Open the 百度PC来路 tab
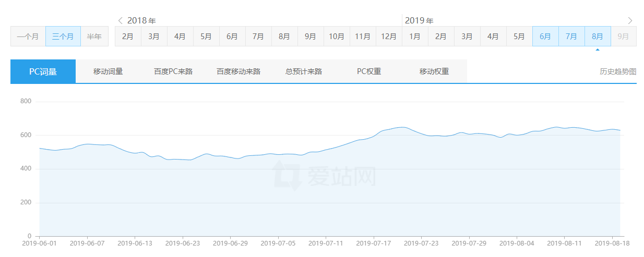Image resolution: width=644 pixels, height=257 pixels. tap(173, 71)
